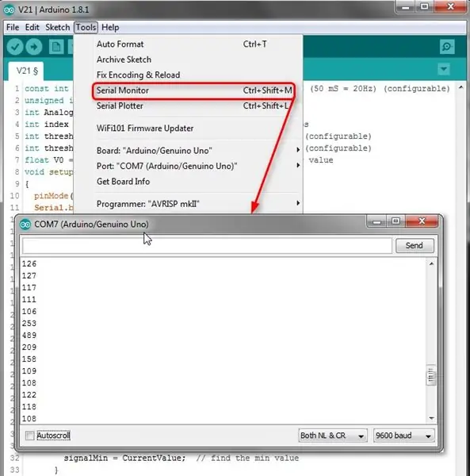
Task: Close the COM7 serial monitor window
Action: [422, 221]
